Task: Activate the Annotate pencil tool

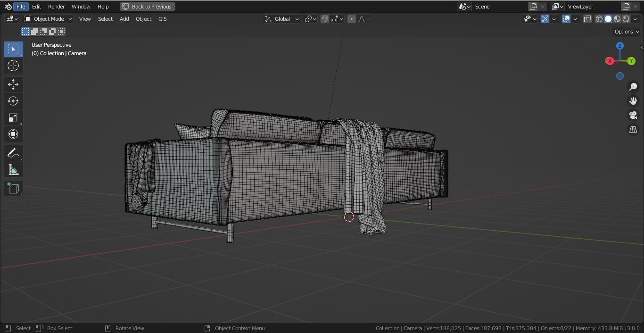Action: pyautogui.click(x=13, y=153)
